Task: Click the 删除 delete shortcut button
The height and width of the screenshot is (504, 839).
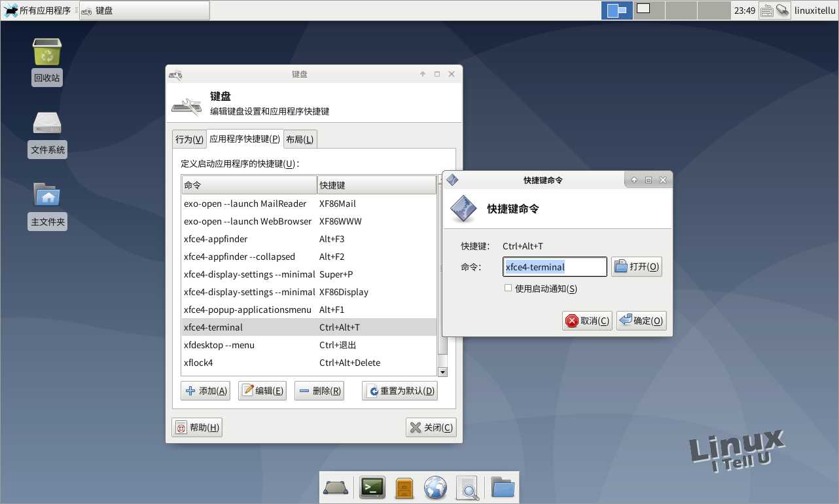Action: 319,391
